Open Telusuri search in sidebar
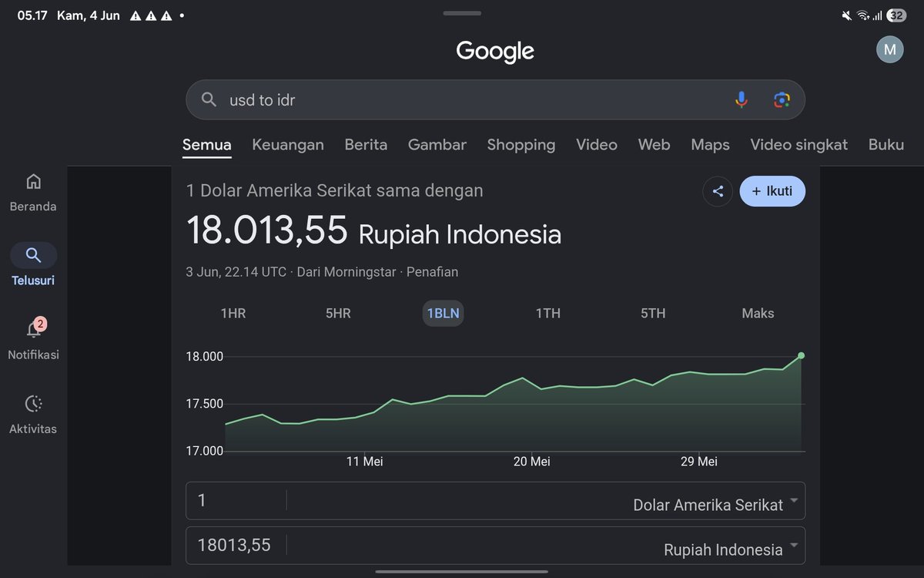Image resolution: width=924 pixels, height=578 pixels. pyautogui.click(x=33, y=265)
